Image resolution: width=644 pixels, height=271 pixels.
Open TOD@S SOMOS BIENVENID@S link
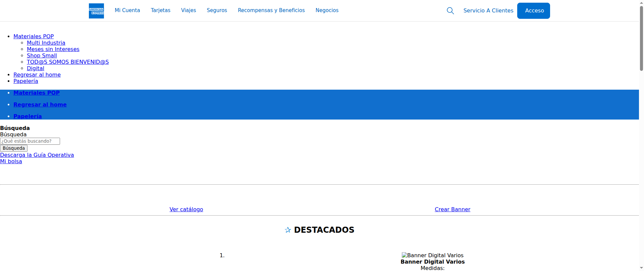(x=68, y=62)
